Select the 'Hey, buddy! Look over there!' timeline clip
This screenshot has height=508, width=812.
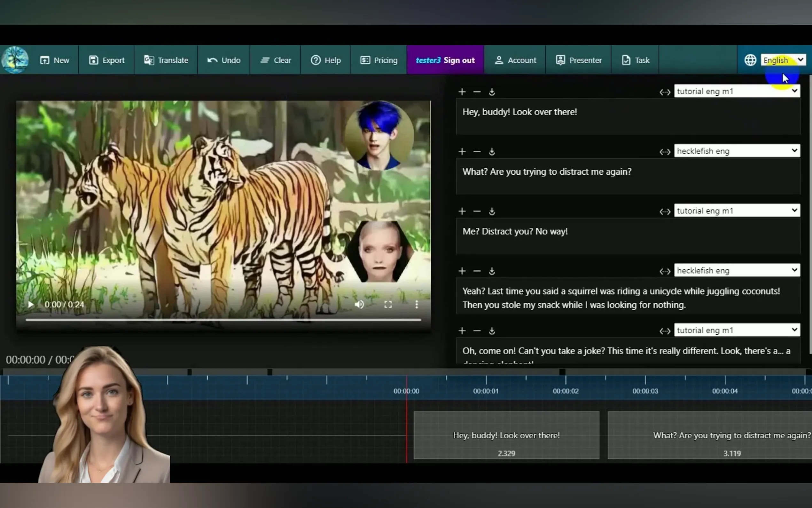pyautogui.click(x=506, y=435)
